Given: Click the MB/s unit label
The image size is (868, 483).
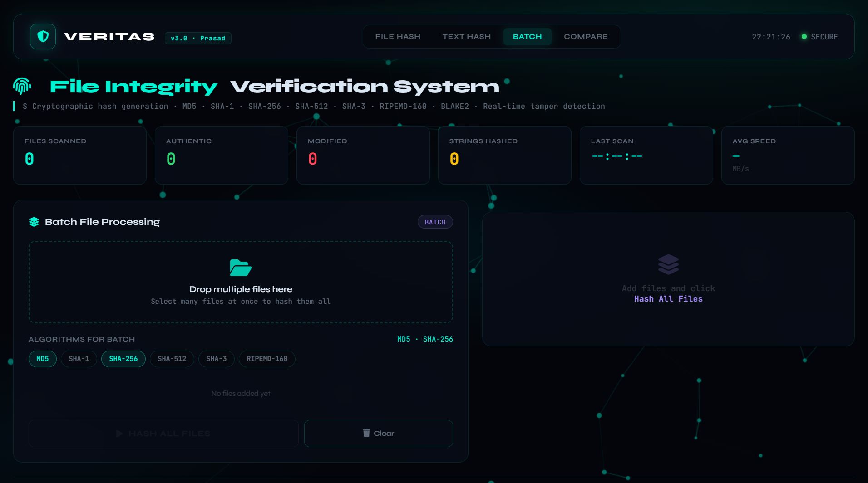Looking at the screenshot, I should [740, 169].
